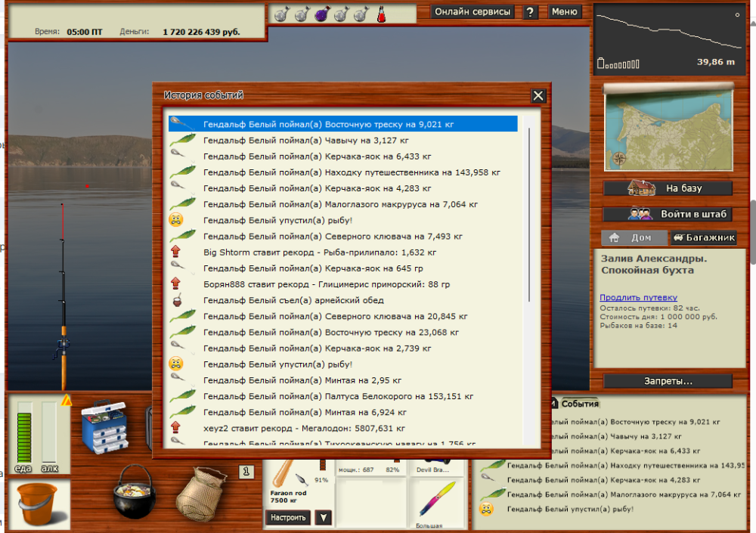Switch to the Дом tab

(x=634, y=237)
